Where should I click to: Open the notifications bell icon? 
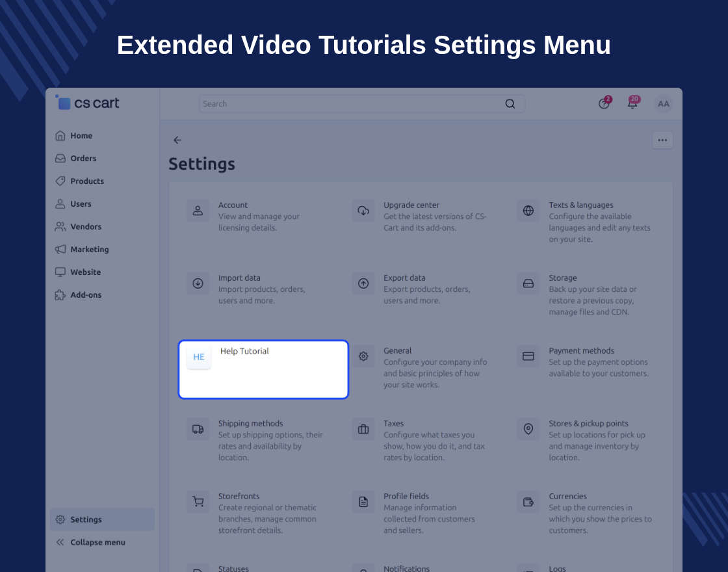(632, 103)
